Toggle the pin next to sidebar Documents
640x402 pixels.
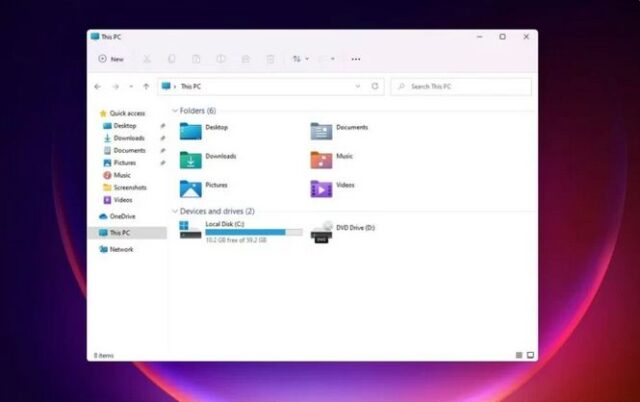pyautogui.click(x=163, y=151)
